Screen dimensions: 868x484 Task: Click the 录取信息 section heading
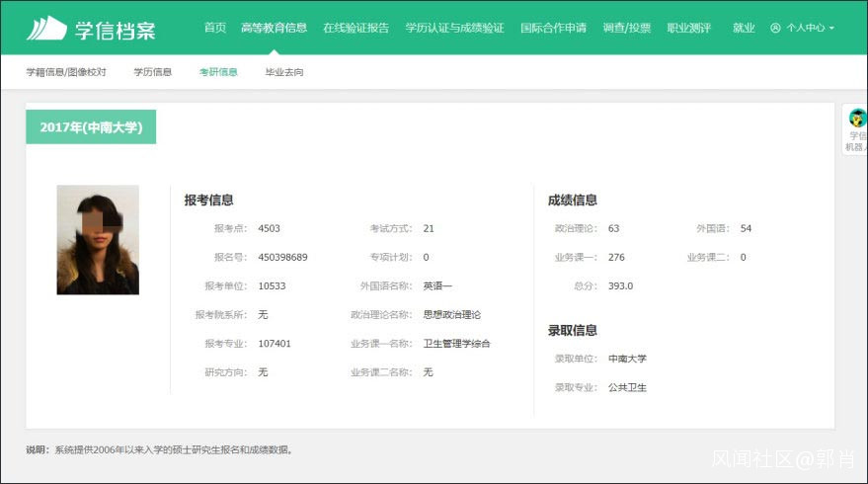coord(573,330)
